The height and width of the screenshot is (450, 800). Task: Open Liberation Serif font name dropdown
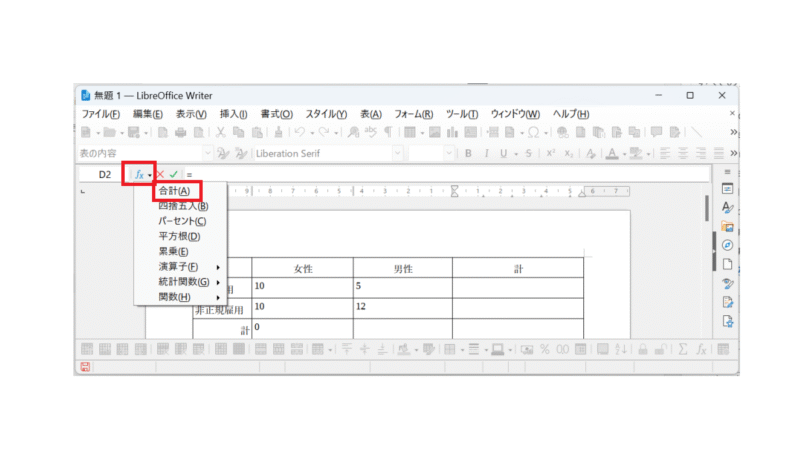pyautogui.click(x=397, y=153)
